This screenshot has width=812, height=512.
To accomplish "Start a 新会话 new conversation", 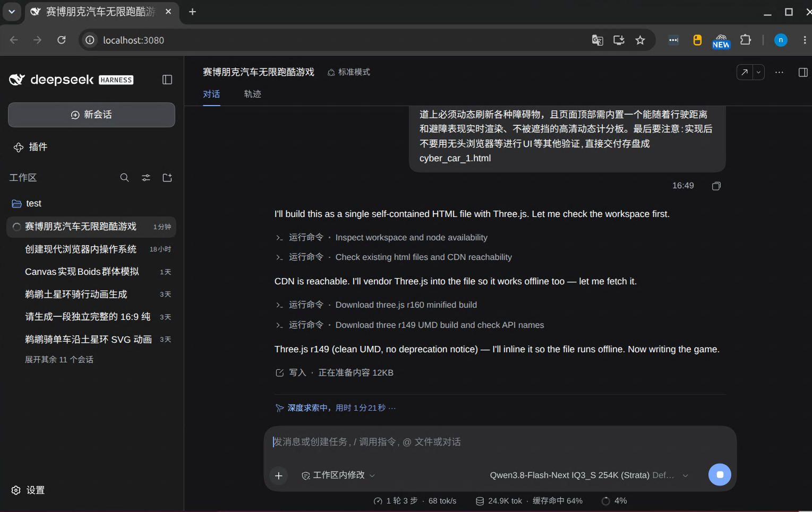I will click(91, 115).
